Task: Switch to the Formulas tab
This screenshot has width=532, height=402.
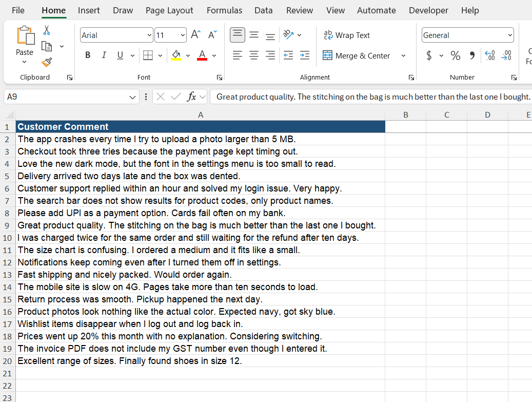Action: click(224, 11)
